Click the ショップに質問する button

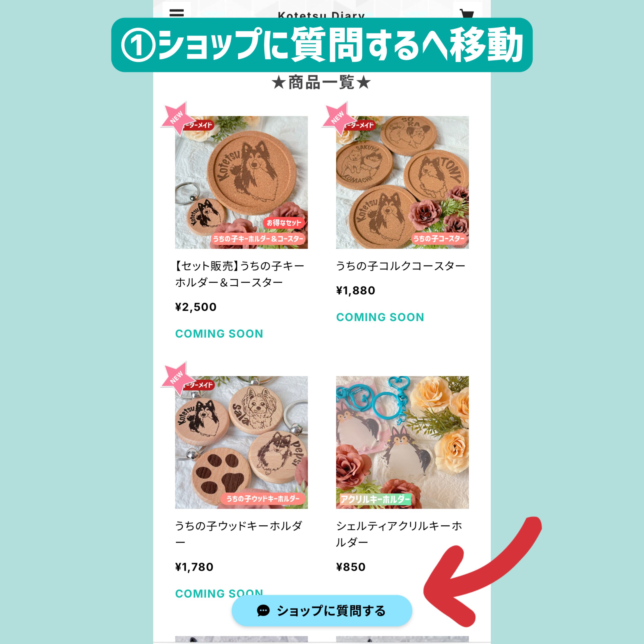[322, 611]
